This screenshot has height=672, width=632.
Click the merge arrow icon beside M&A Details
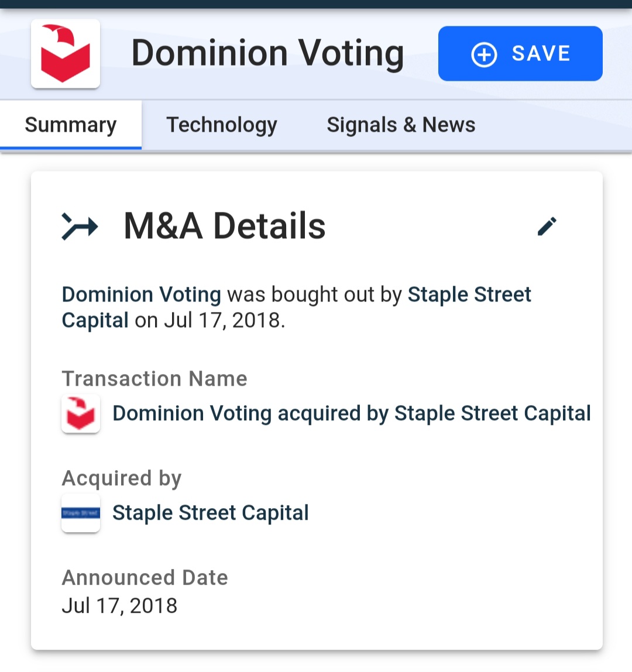coord(80,227)
